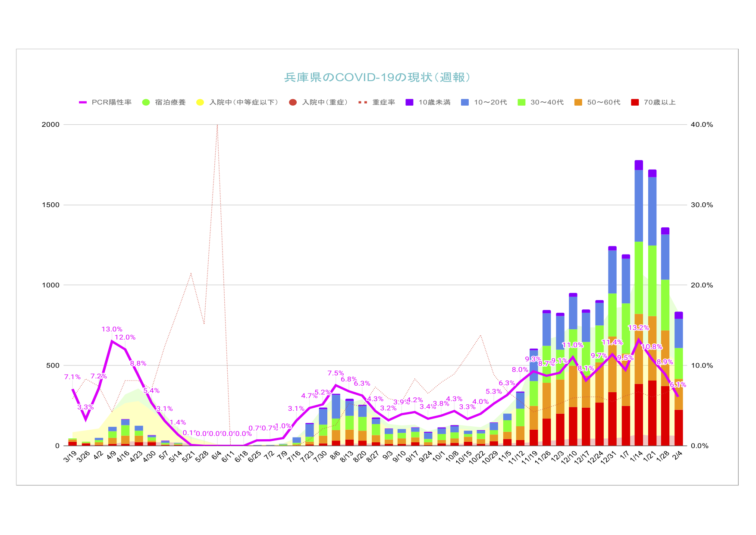This screenshot has width=756, height=535.
Task: Click the dotted 重症率 legend marker
Action: (363, 102)
